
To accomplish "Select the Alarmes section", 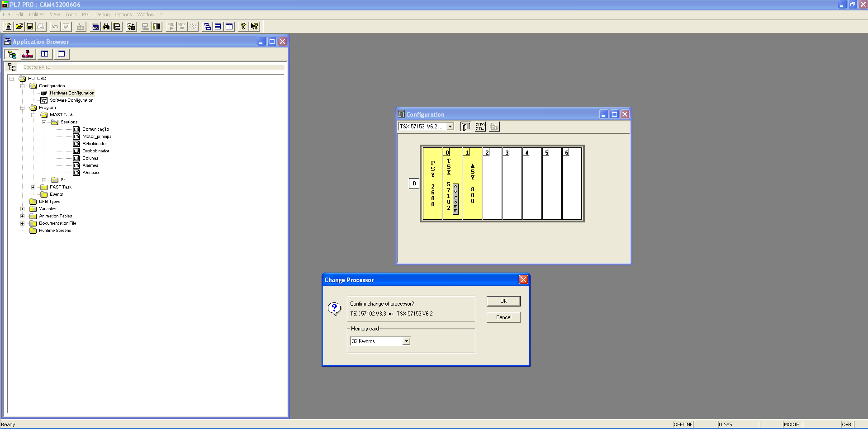I will pyautogui.click(x=90, y=165).
